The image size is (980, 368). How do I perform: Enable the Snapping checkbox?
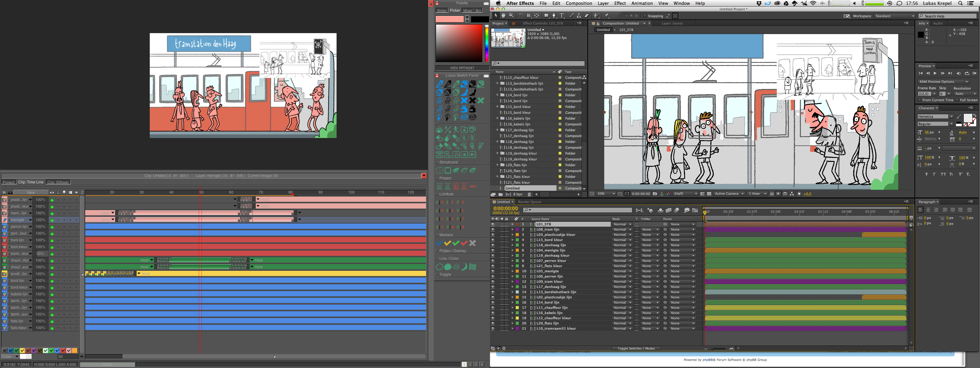645,16
